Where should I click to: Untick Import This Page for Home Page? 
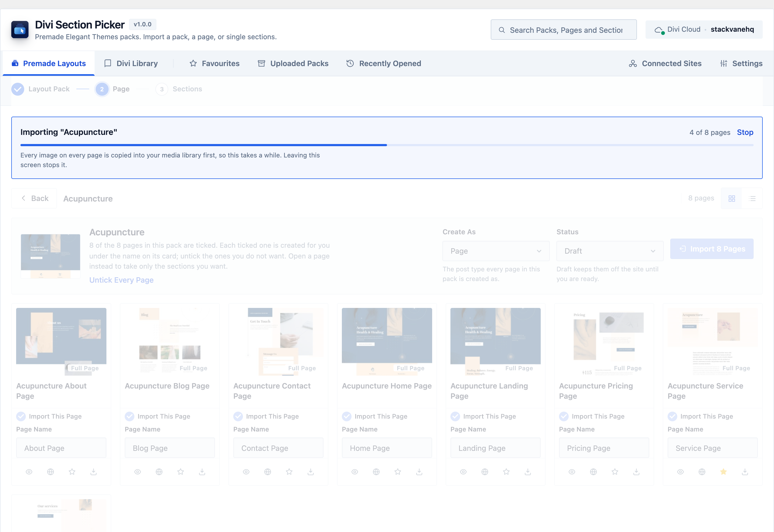347,416
